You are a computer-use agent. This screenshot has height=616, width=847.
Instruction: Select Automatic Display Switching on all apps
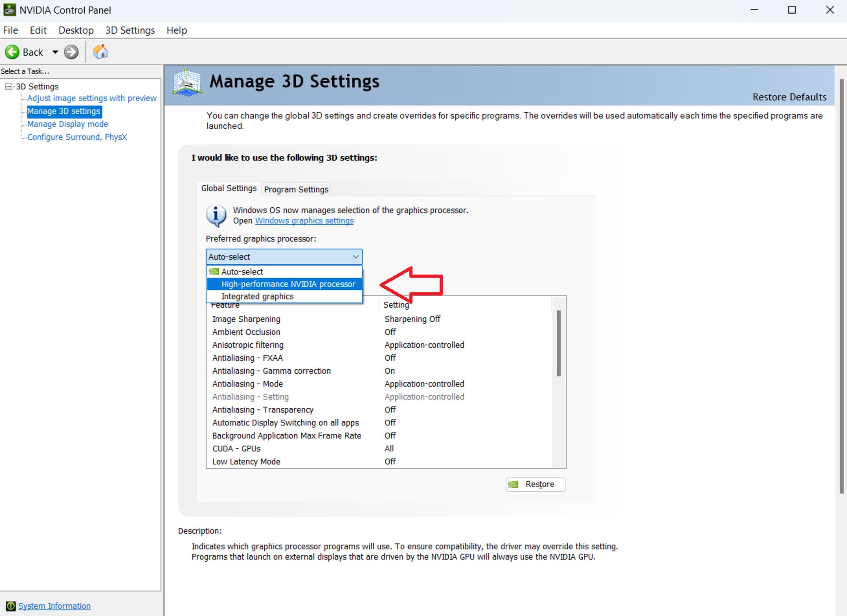point(379,423)
